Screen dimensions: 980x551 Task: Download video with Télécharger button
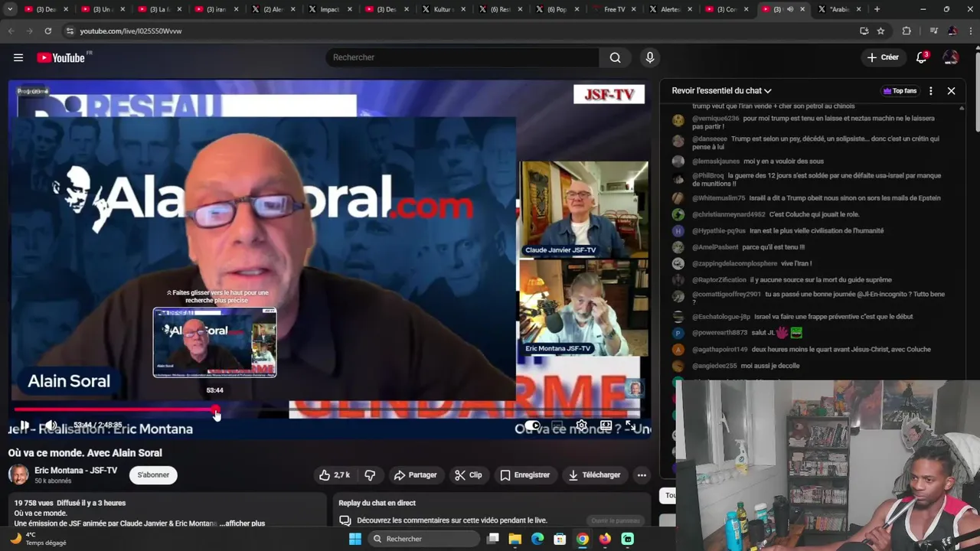coord(594,475)
